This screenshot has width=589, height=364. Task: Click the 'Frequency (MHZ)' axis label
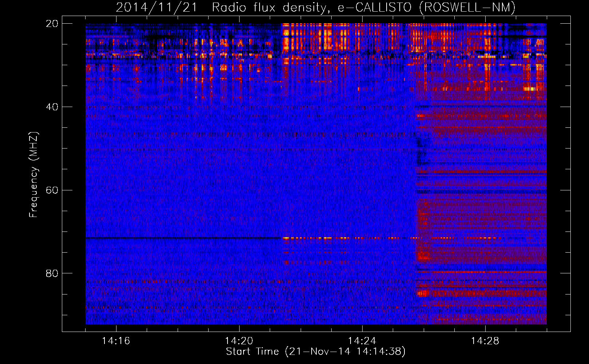[33, 175]
